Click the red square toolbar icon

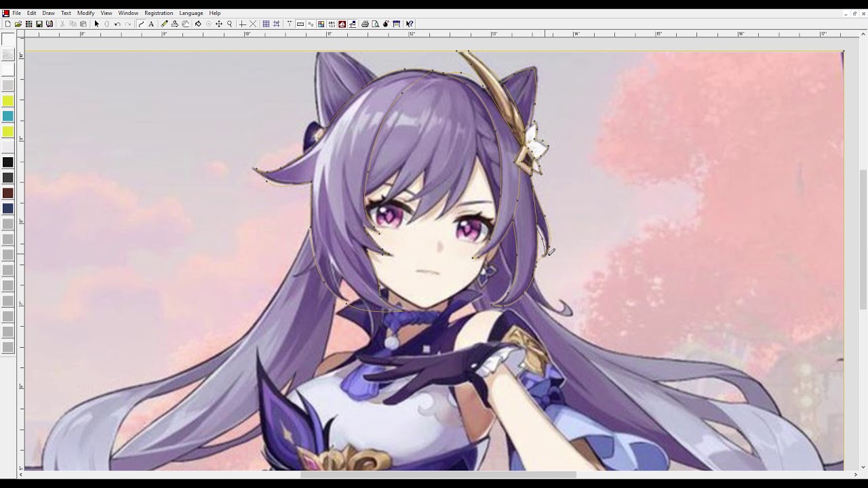[x=342, y=24]
